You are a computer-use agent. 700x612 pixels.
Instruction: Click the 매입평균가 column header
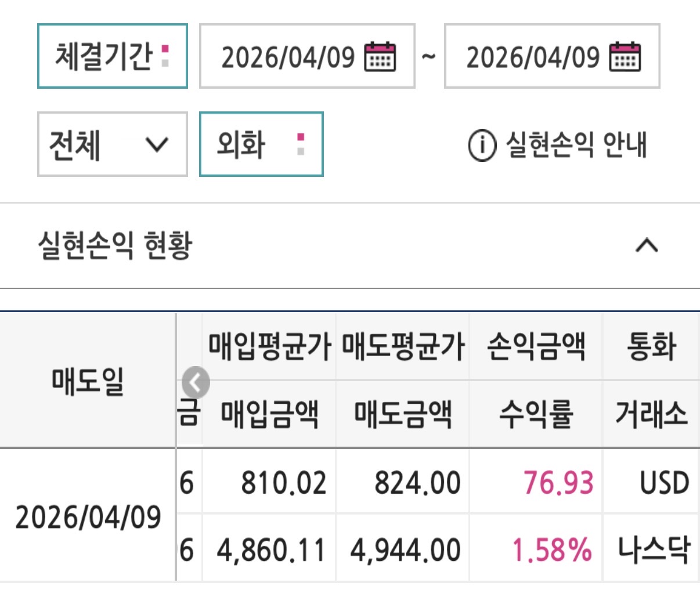(x=269, y=347)
